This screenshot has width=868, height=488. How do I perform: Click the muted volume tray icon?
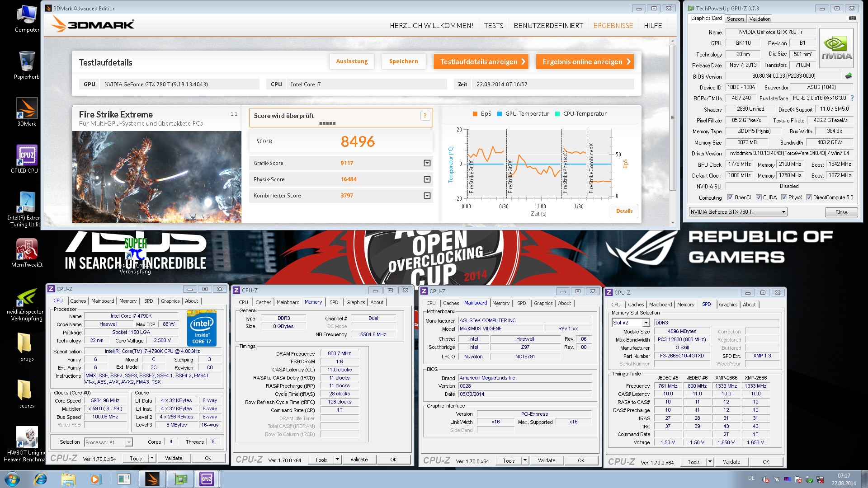[765, 479]
